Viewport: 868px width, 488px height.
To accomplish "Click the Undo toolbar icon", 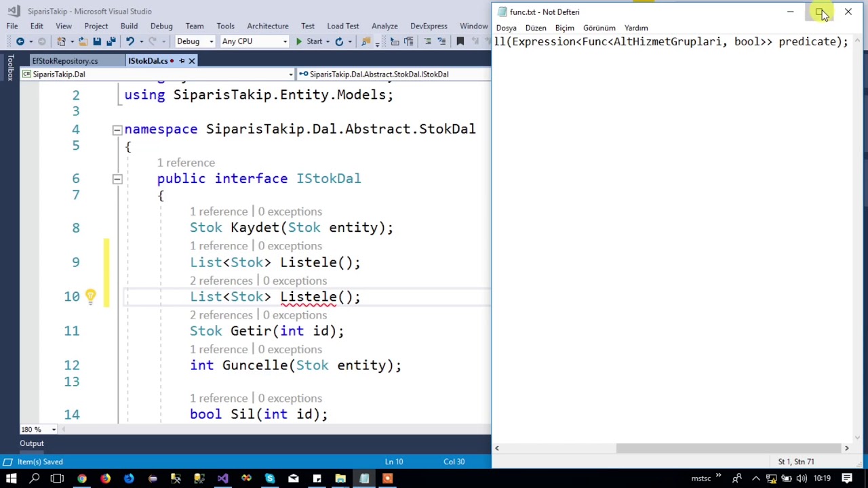I will coord(130,41).
